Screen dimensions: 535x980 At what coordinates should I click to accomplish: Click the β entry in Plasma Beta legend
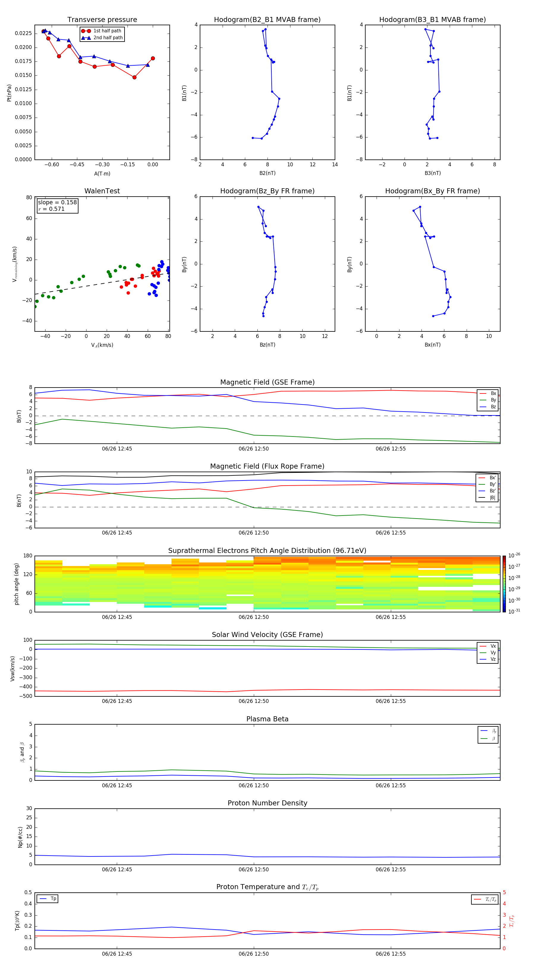(x=488, y=739)
